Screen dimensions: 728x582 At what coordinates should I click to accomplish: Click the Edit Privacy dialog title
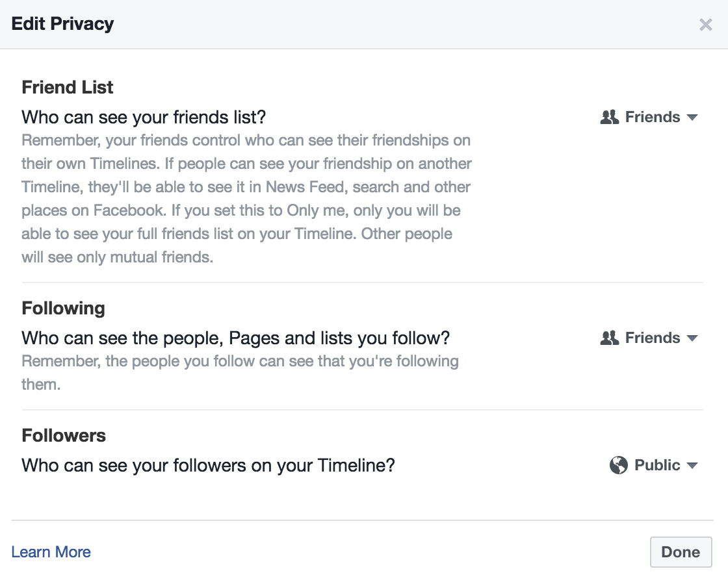coord(62,23)
